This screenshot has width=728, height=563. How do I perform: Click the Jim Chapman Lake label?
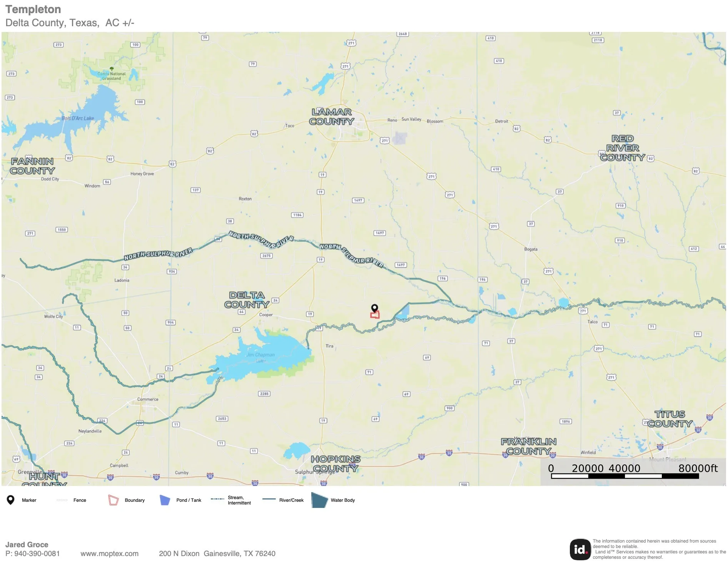pos(261,357)
